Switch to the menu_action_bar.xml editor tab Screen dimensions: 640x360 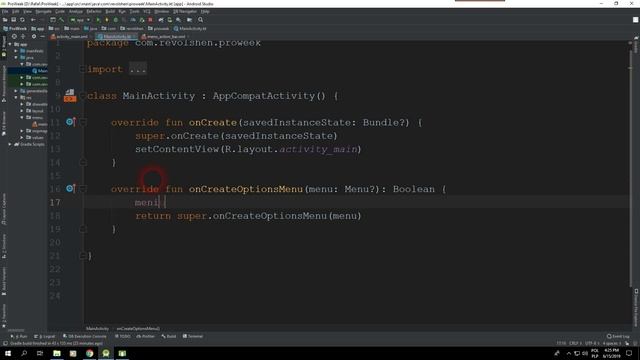point(165,36)
